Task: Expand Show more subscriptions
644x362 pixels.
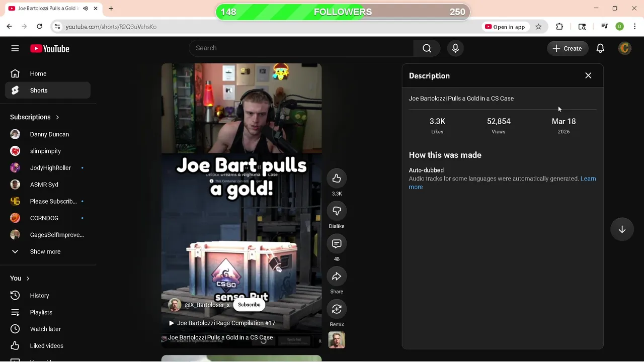Action: click(x=48, y=251)
